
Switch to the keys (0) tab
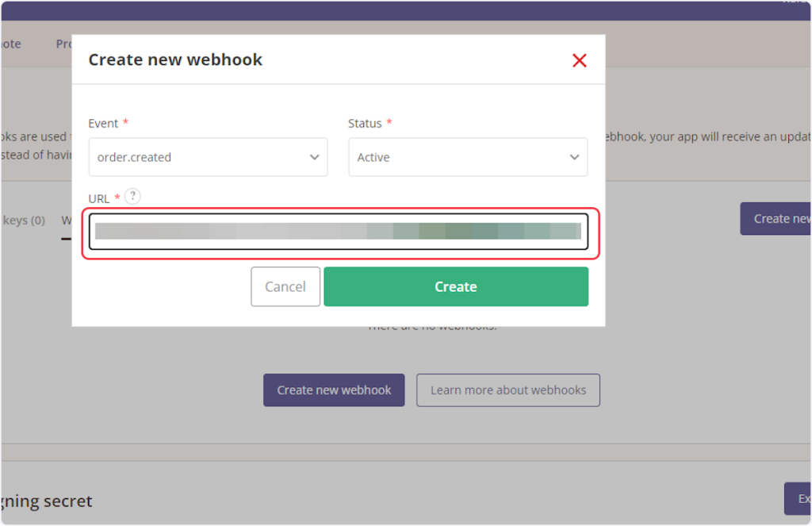24,220
